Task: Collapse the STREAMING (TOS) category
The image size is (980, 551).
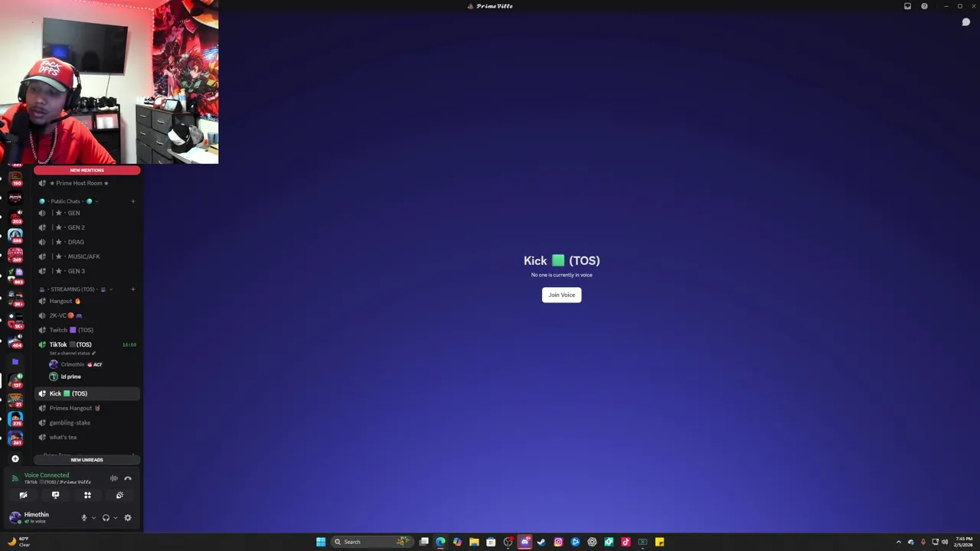Action: tap(75, 289)
